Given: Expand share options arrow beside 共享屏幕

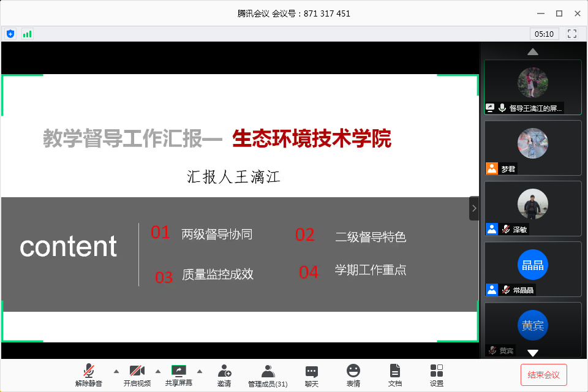Looking at the screenshot, I should click(199, 371).
